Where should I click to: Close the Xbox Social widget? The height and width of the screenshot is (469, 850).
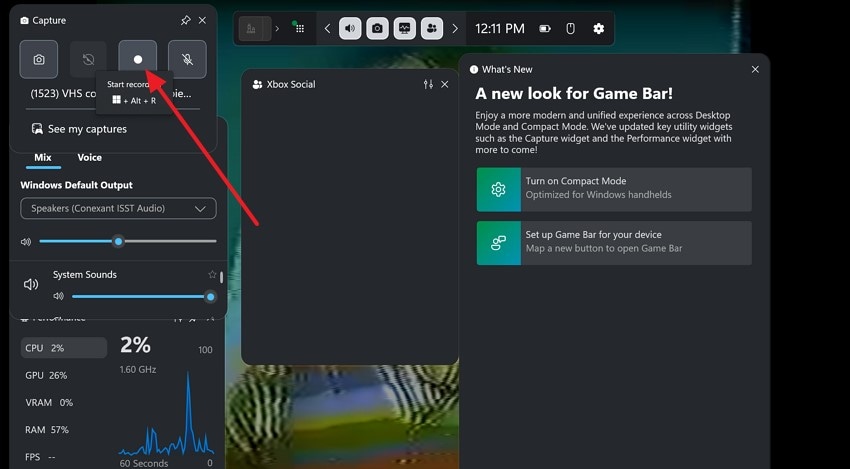(445, 84)
